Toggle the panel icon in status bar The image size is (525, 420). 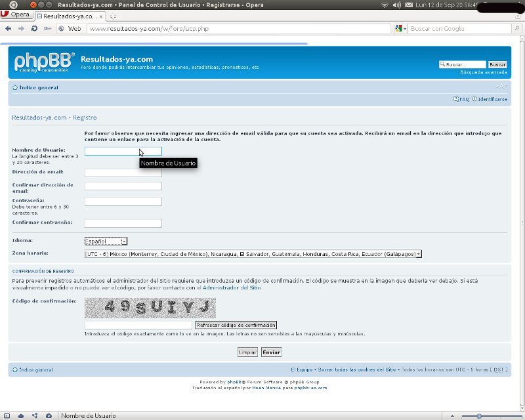(x=7, y=415)
